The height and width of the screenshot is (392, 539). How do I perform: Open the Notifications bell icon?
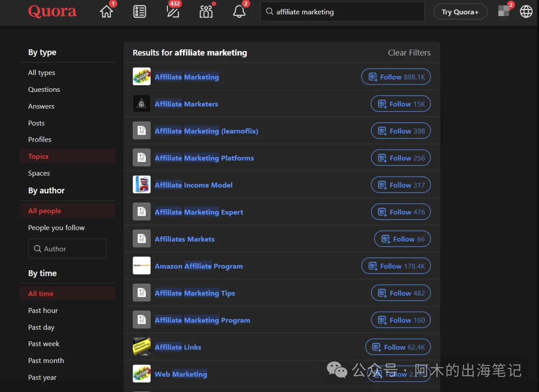(x=239, y=11)
